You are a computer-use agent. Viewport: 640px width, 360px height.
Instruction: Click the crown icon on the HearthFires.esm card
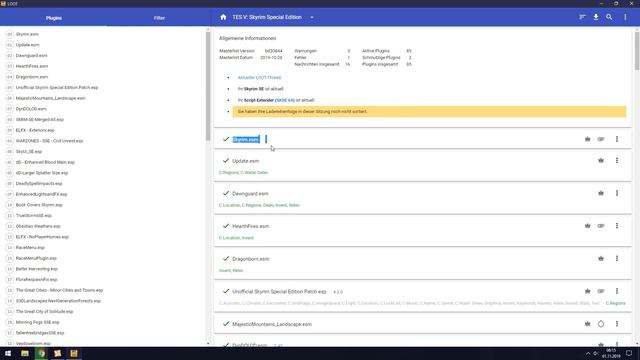click(587, 226)
